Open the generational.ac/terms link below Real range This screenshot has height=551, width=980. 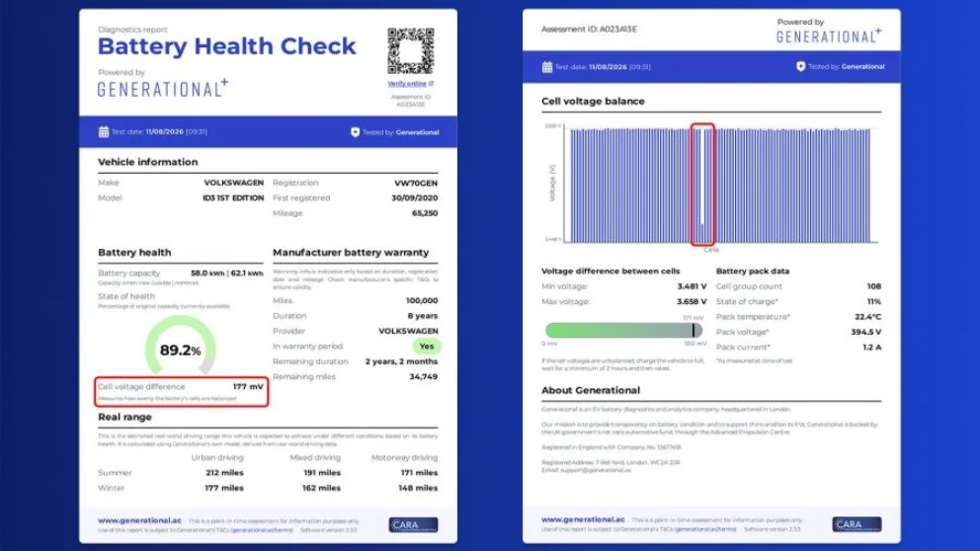pos(262,530)
